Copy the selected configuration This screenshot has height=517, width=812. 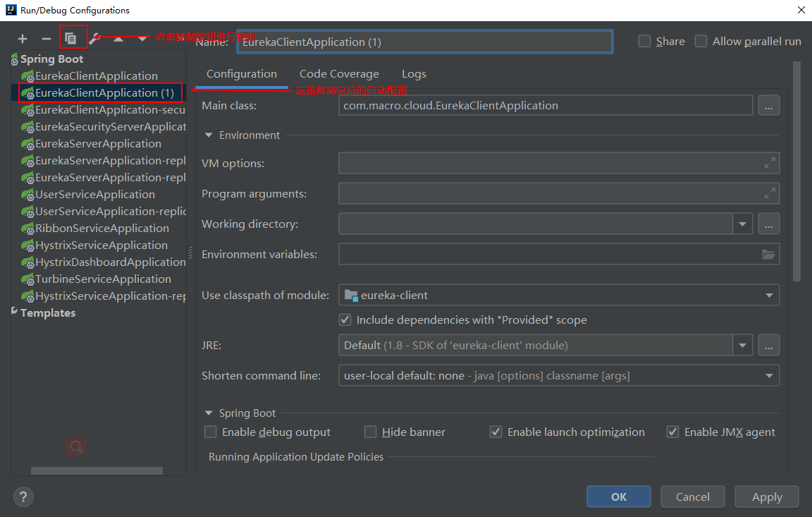pyautogui.click(x=71, y=38)
